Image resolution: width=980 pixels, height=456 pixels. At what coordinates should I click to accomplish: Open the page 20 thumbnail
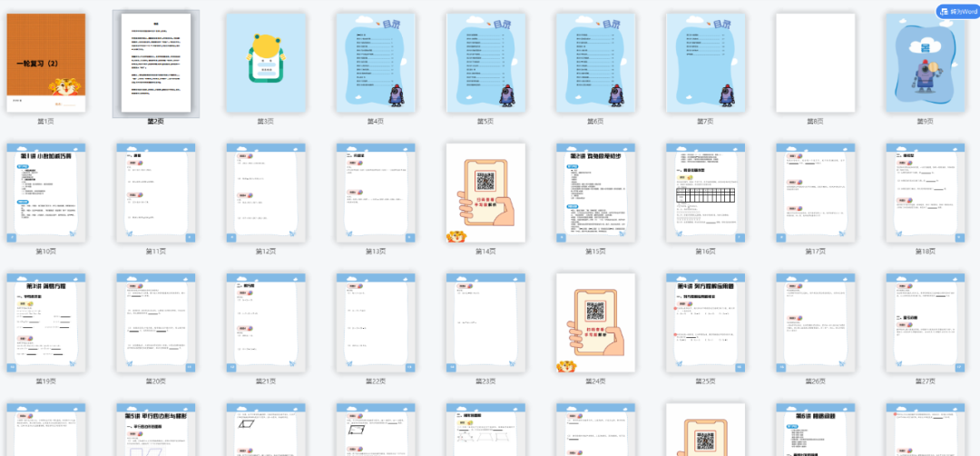pos(156,322)
